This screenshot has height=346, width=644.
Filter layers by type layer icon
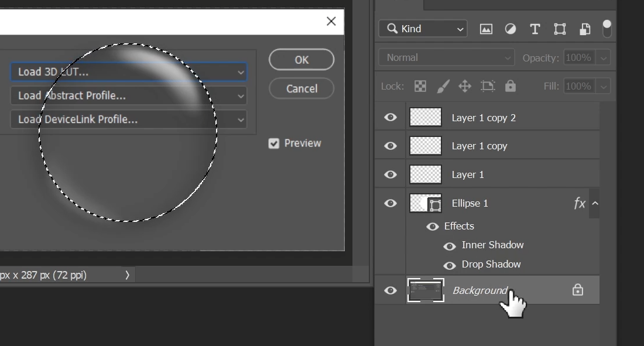coord(535,29)
